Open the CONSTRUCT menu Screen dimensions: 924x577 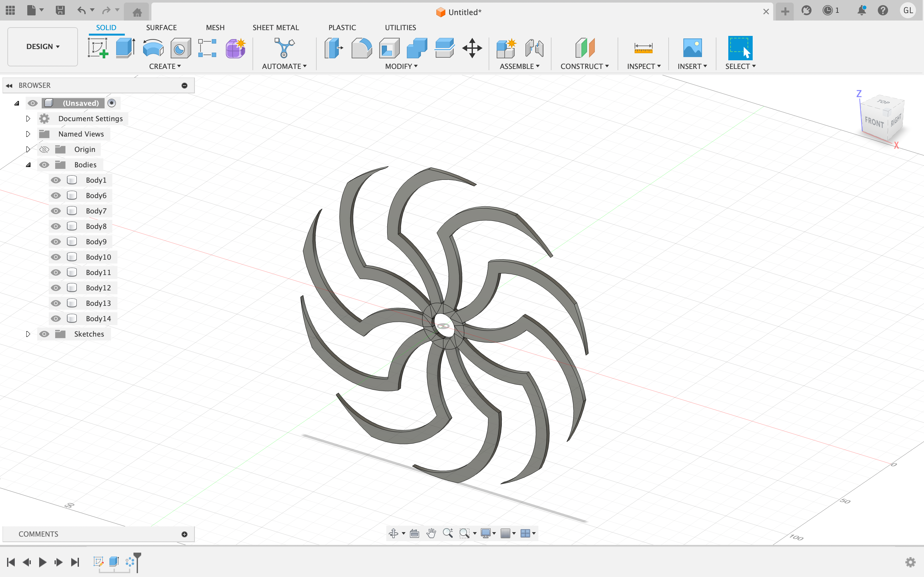[584, 66]
